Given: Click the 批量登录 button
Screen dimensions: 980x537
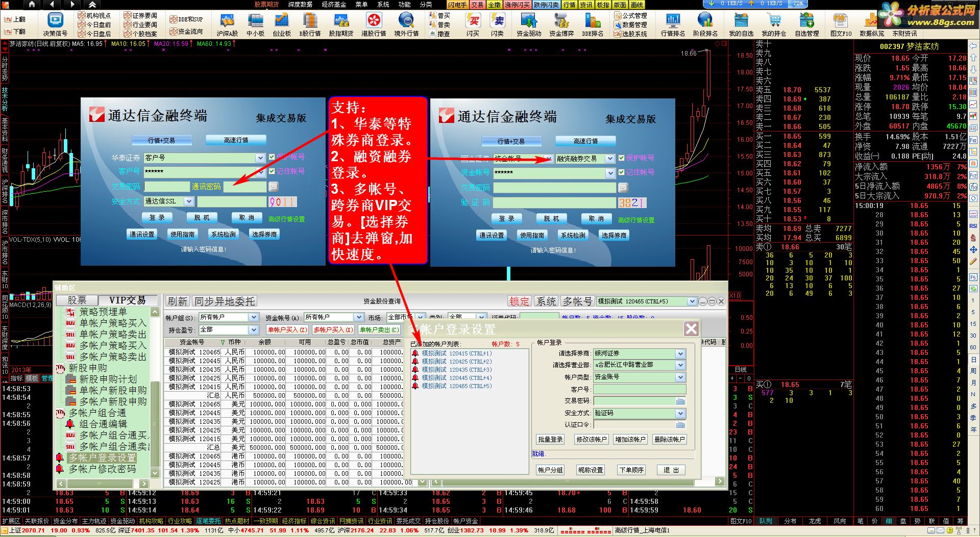Looking at the screenshot, I should click(550, 439).
